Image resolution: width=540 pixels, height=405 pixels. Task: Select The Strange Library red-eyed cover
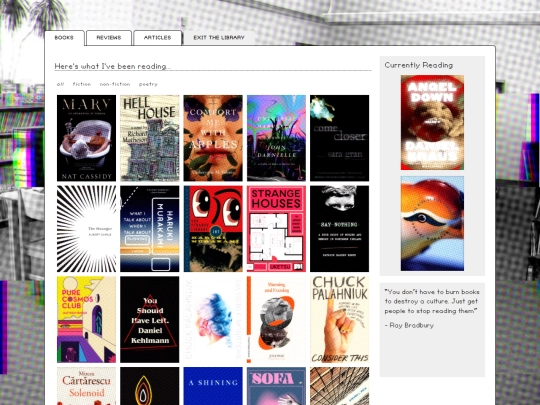coord(213,229)
